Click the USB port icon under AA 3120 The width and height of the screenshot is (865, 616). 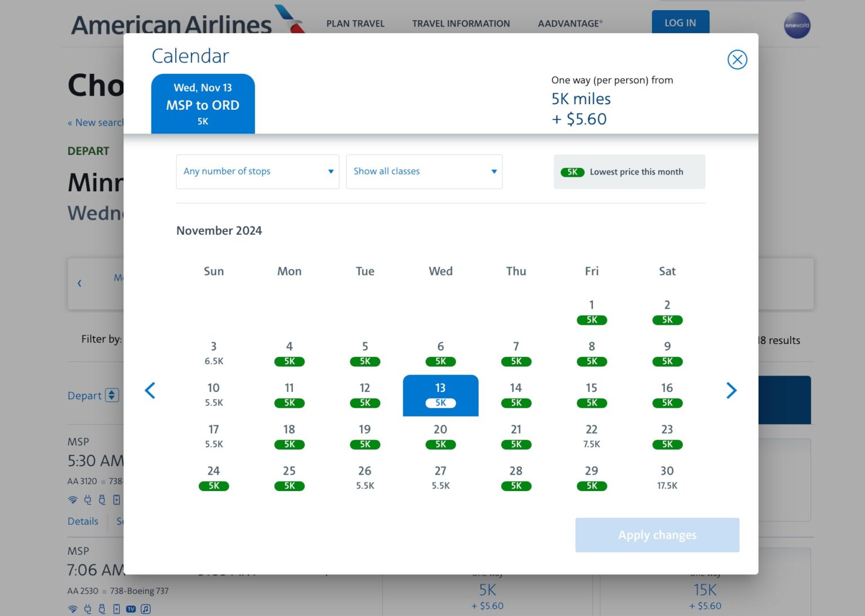click(x=102, y=499)
